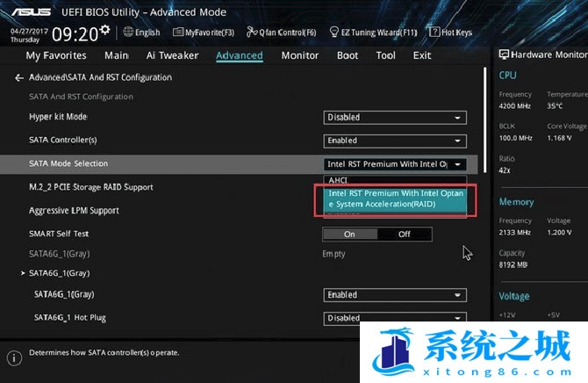Click the Memory heading in Hardware Monitor

[x=516, y=202]
